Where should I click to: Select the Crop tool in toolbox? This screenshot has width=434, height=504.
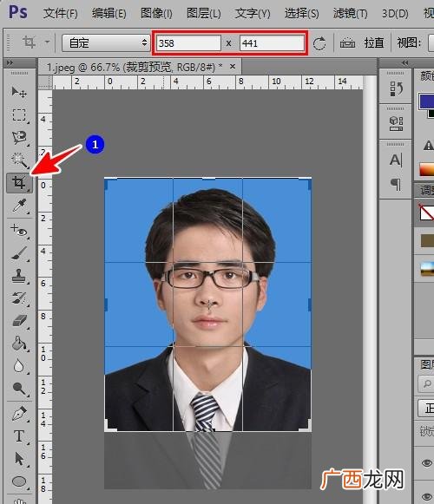(19, 183)
